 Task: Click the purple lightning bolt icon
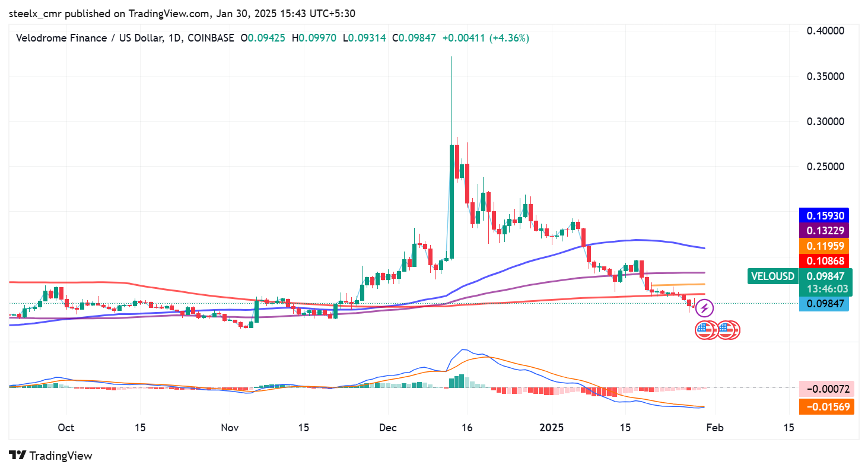pos(704,308)
